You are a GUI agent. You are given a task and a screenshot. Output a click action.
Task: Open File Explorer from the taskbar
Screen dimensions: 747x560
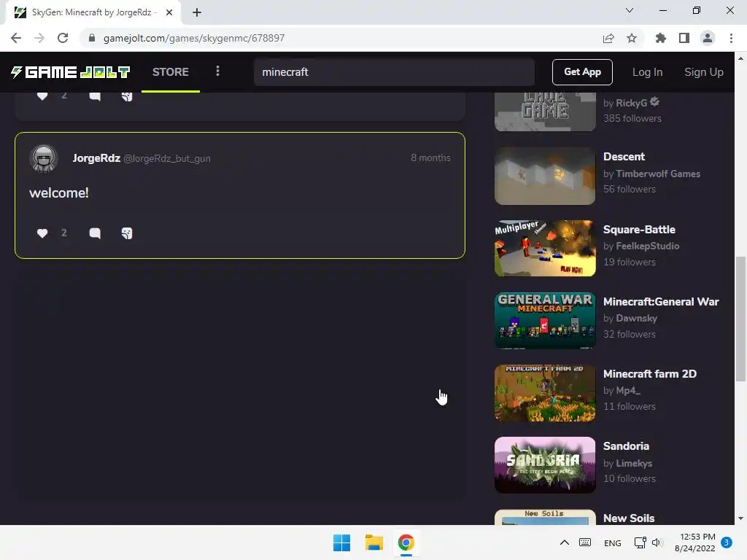click(x=374, y=542)
